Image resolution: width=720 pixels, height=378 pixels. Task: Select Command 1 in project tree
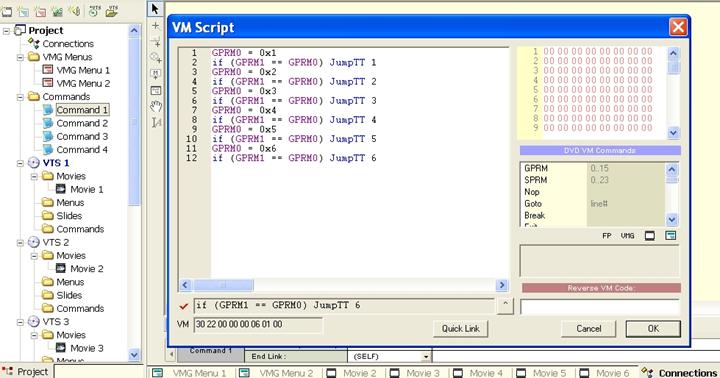[x=82, y=110]
